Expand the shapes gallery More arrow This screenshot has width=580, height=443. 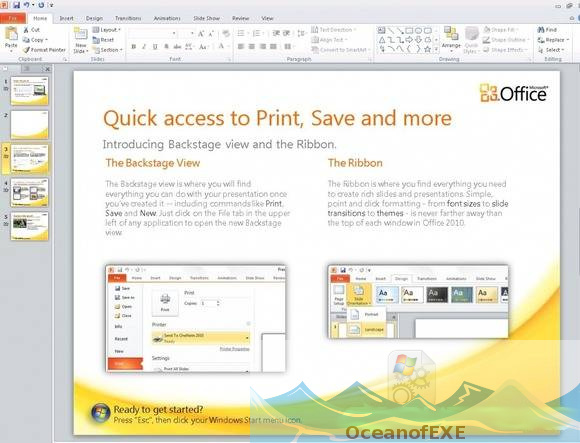[x=436, y=49]
